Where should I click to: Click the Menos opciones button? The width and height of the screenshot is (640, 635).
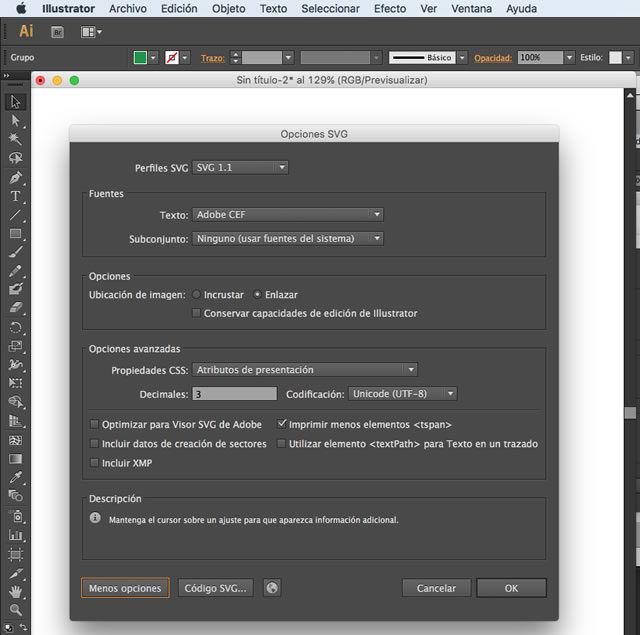click(x=125, y=588)
